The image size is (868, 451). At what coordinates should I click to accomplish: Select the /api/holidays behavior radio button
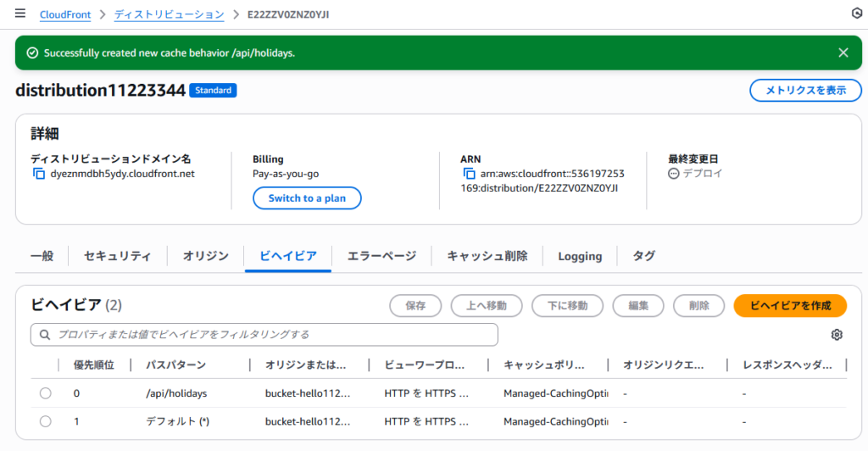tap(46, 393)
